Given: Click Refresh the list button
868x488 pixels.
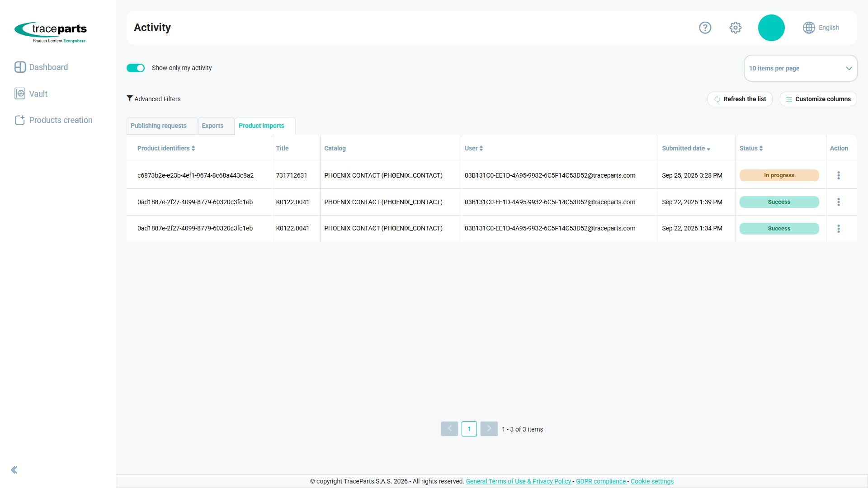Looking at the screenshot, I should 740,99.
